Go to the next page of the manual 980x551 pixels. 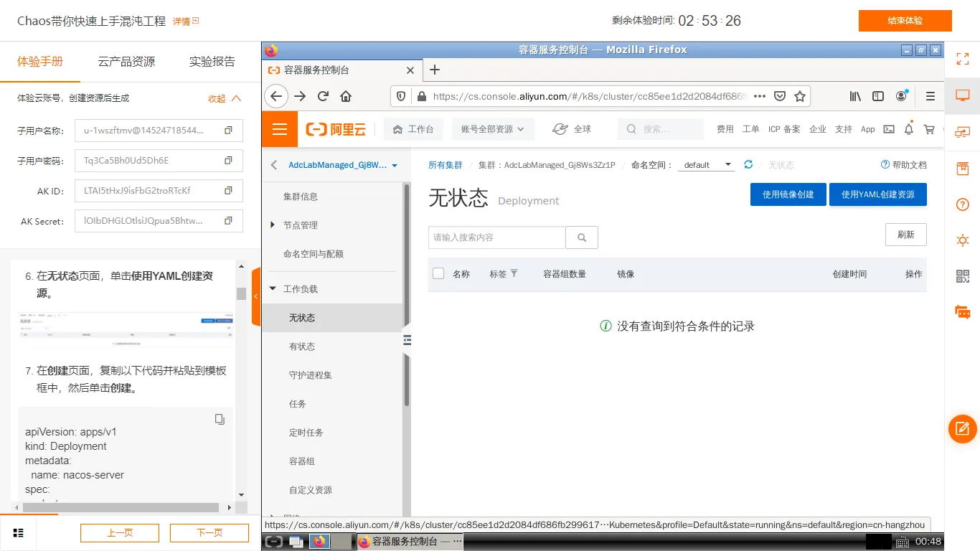209,533
